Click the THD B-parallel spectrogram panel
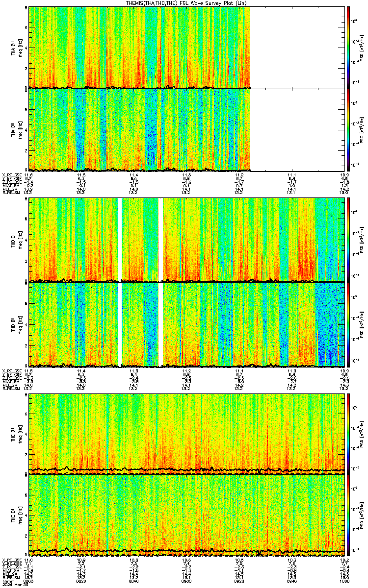 point(187,324)
